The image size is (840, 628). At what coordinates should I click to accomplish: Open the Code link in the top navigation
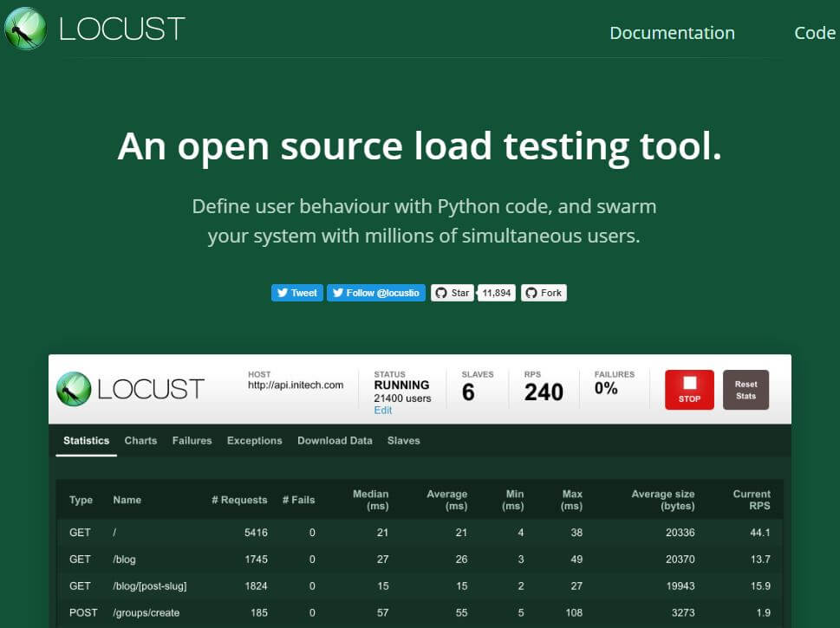(x=815, y=33)
